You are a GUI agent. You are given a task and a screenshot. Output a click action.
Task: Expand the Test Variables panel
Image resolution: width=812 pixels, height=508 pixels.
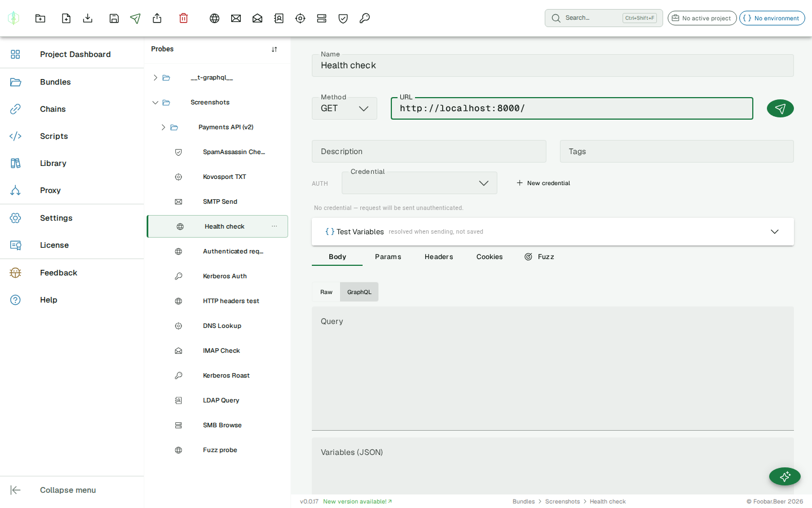[x=553, y=231]
